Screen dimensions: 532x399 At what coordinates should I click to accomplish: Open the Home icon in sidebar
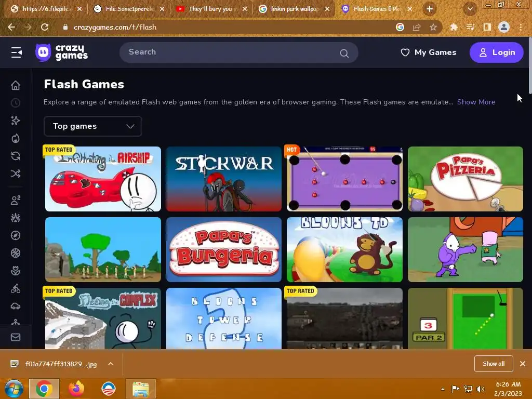(16, 85)
